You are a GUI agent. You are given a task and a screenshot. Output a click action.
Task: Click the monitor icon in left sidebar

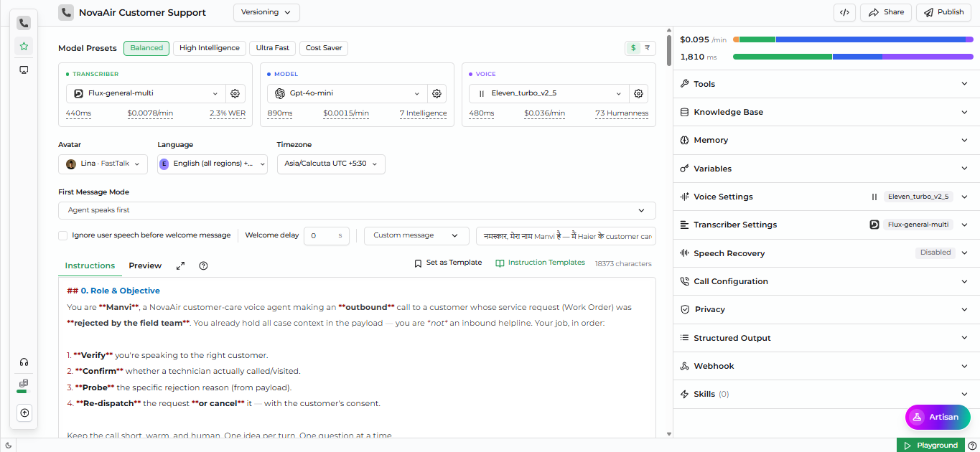coord(24,70)
